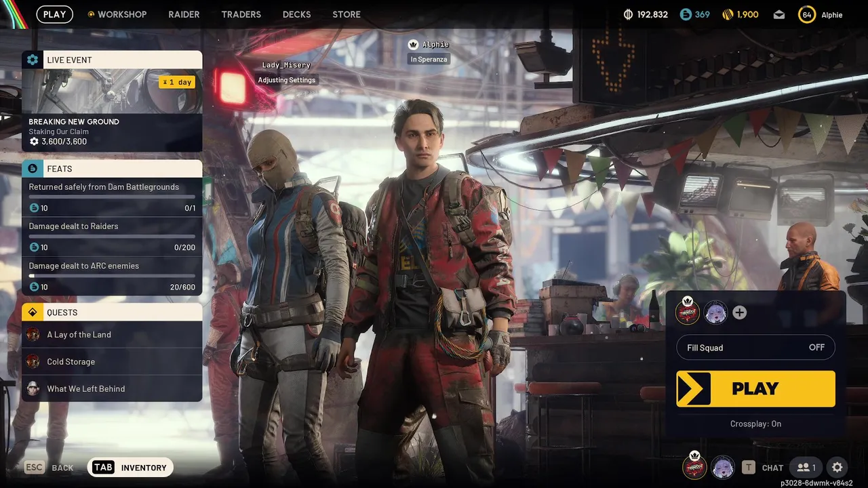This screenshot has width=868, height=488.
Task: Click the purple-haired avatar in bottom bar
Action: click(723, 467)
